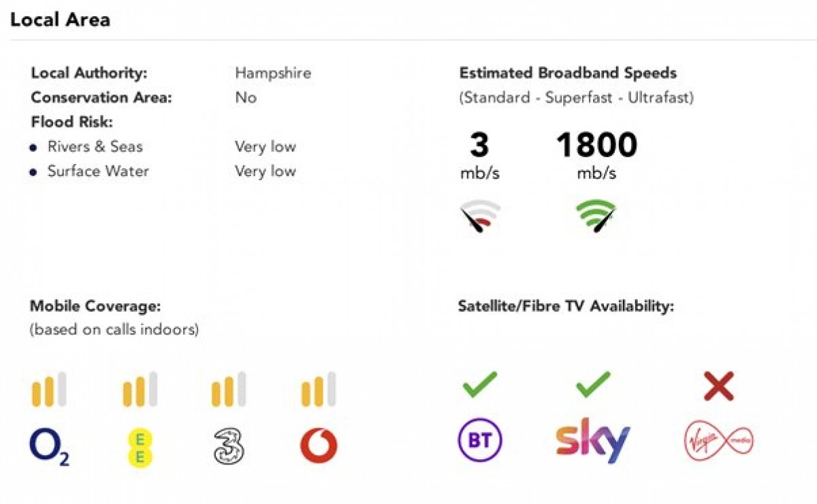Click the EE network logo

140,447
